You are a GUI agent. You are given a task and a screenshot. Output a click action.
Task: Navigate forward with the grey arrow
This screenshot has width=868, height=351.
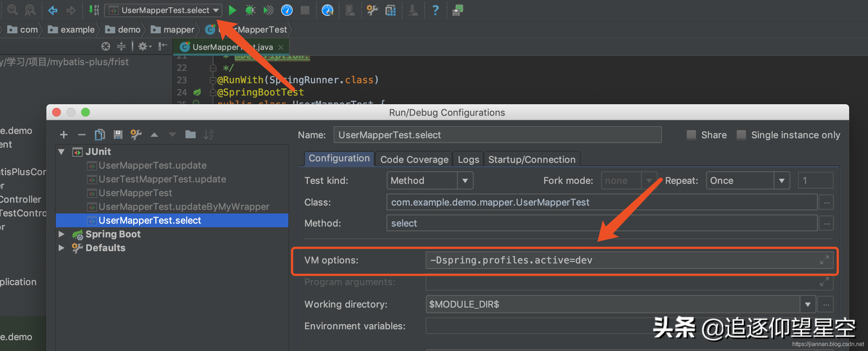(x=71, y=10)
